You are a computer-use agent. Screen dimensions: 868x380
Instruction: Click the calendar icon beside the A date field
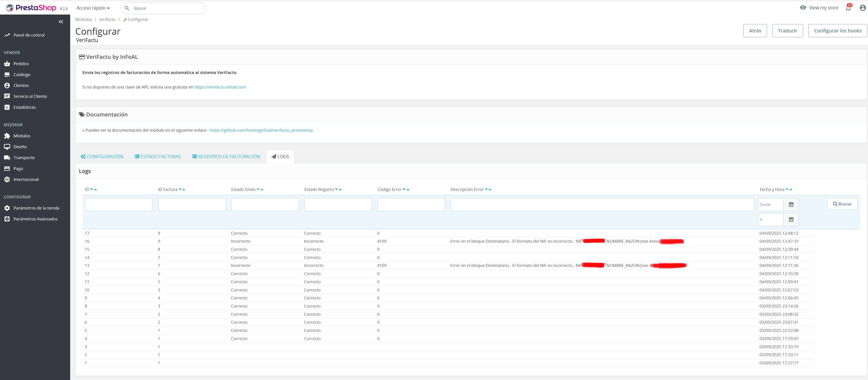point(791,220)
